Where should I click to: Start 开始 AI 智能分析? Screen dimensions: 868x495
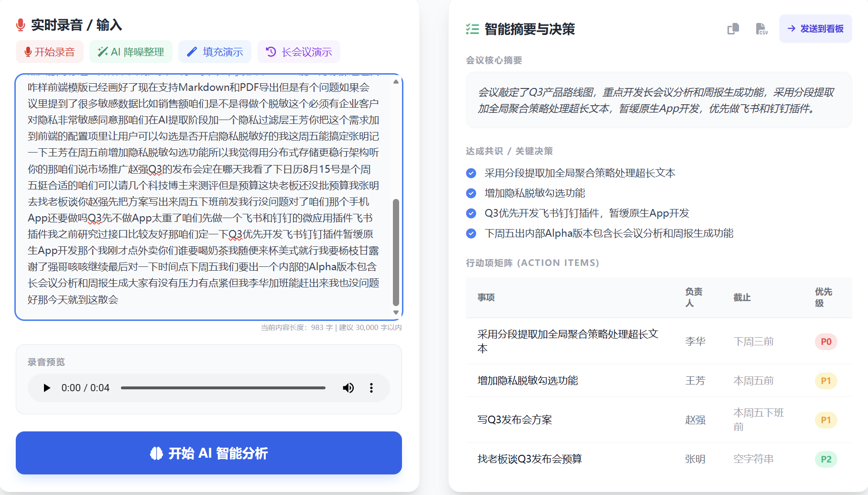(209, 453)
